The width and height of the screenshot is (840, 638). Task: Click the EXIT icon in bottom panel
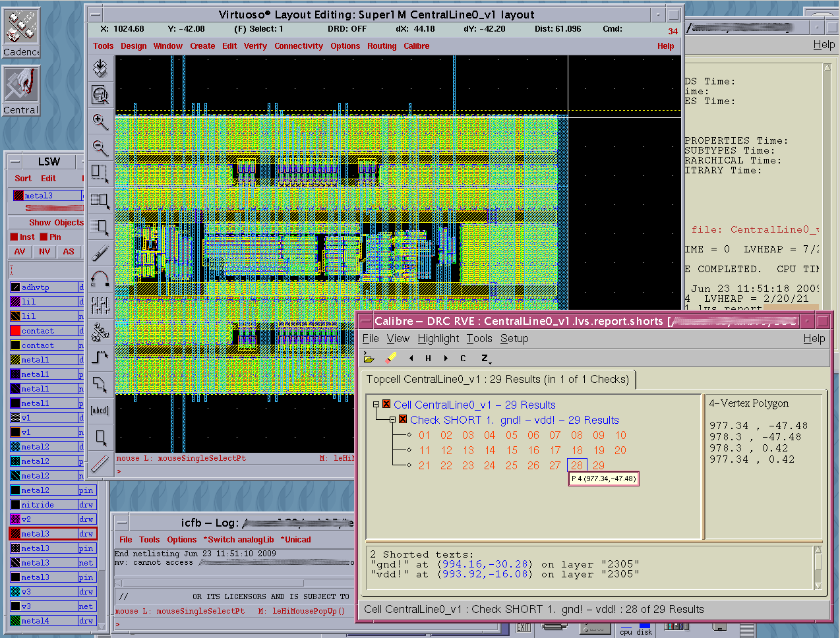tap(524, 627)
